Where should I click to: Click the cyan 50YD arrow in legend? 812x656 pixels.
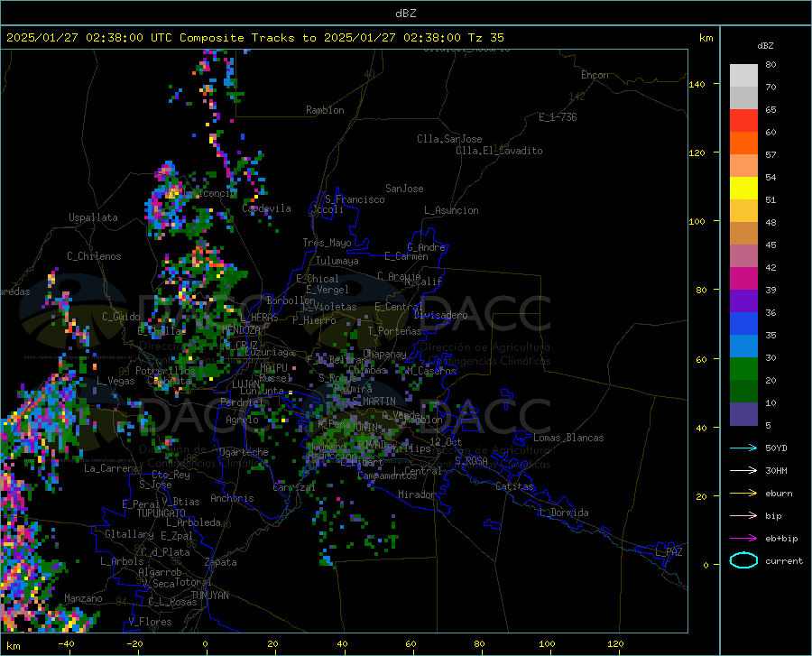pyautogui.click(x=743, y=448)
